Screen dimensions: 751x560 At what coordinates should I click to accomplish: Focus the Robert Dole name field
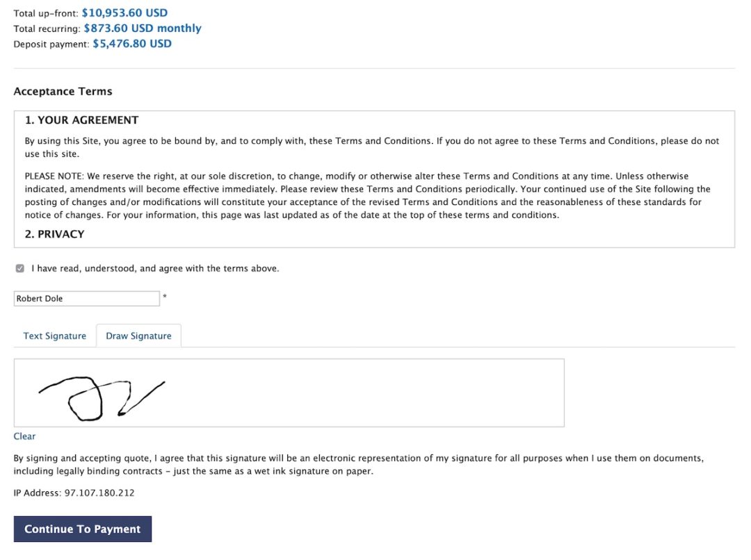click(87, 299)
